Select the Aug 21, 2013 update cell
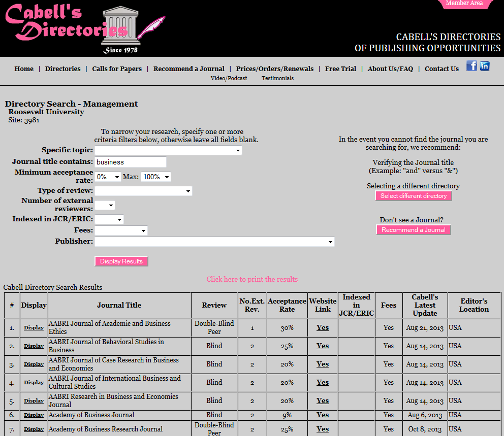The image size is (504, 436). [x=425, y=328]
